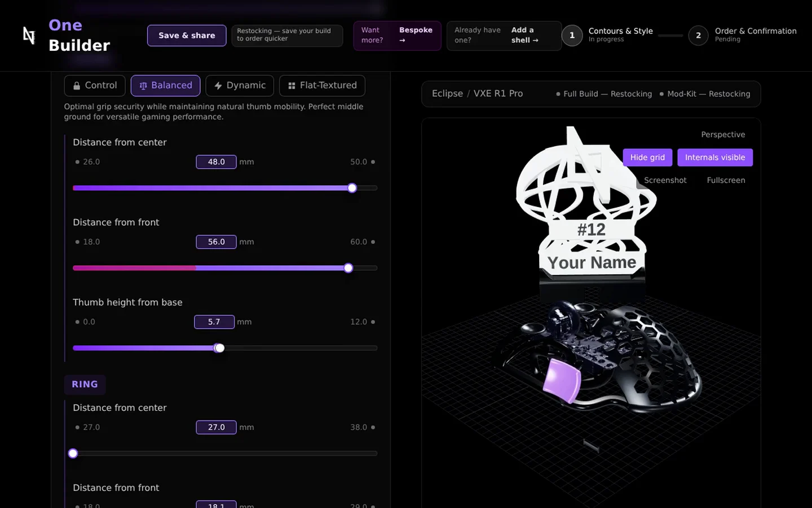This screenshot has height=508, width=812.
Task: Click step 1 Contours & Style circle
Action: pos(572,36)
